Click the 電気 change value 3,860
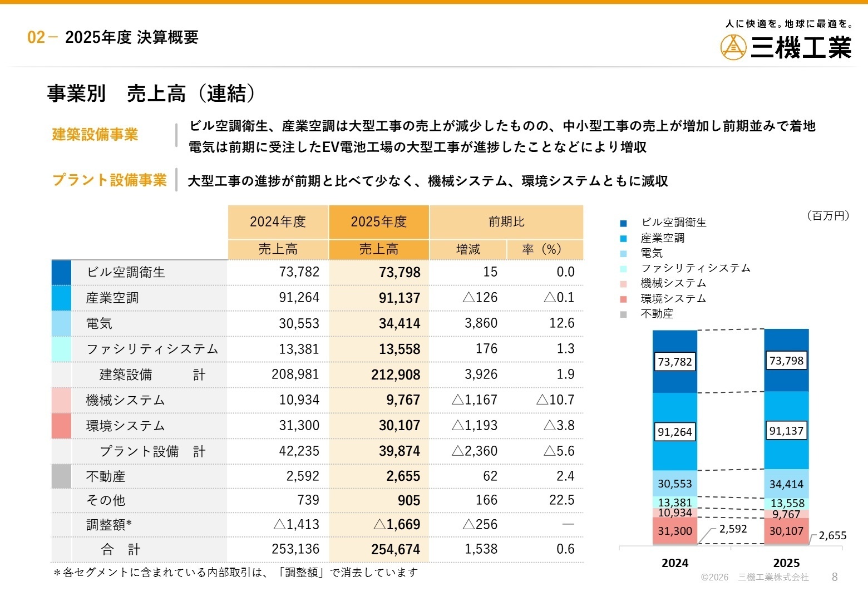The height and width of the screenshot is (601, 868). (481, 323)
